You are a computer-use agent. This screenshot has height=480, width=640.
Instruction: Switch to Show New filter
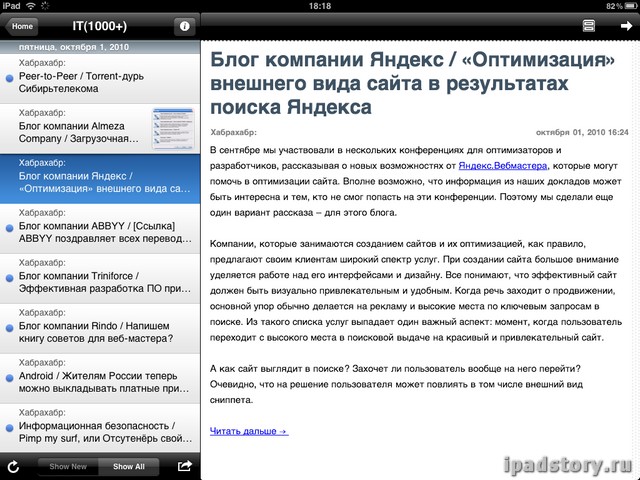(x=68, y=467)
